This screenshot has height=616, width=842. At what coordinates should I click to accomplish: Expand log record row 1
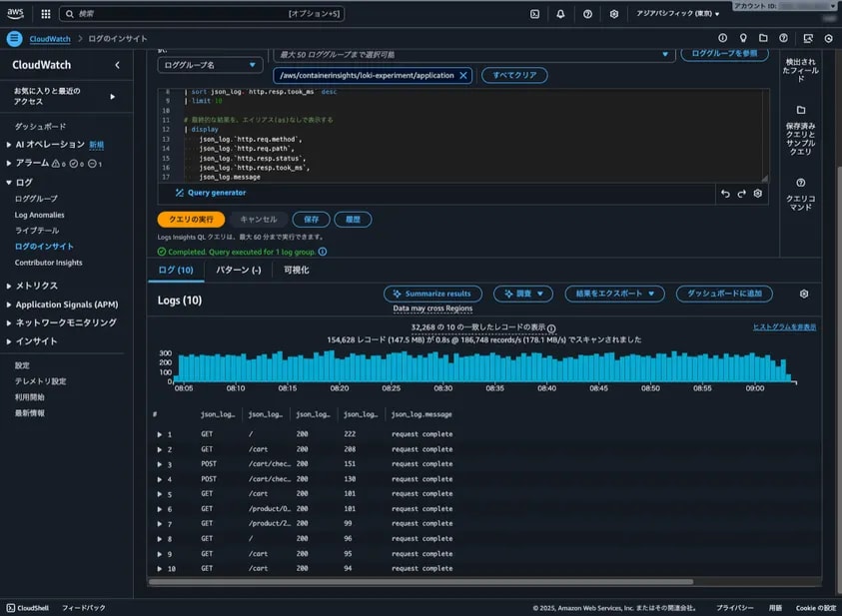[x=162, y=434]
